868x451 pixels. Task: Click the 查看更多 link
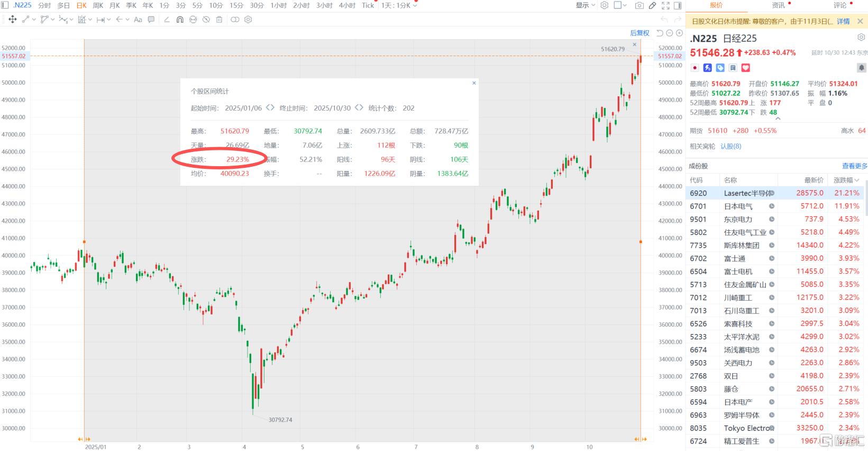(854, 166)
